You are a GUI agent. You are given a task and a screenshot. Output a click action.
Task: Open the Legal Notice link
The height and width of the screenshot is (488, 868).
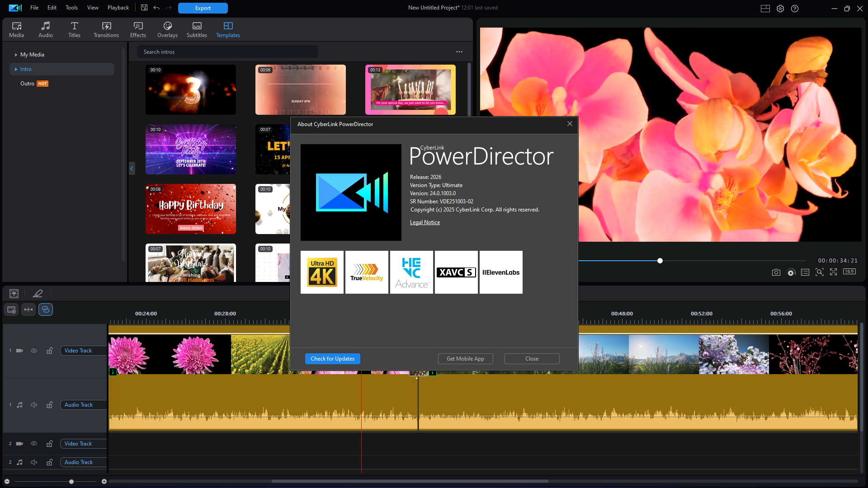click(425, 222)
